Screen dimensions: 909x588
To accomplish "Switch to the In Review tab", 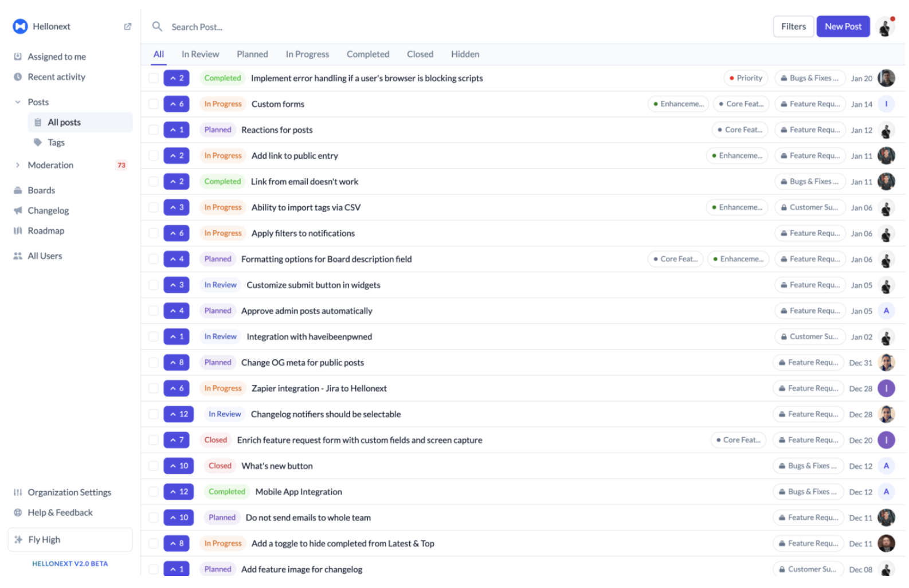I will [x=200, y=54].
